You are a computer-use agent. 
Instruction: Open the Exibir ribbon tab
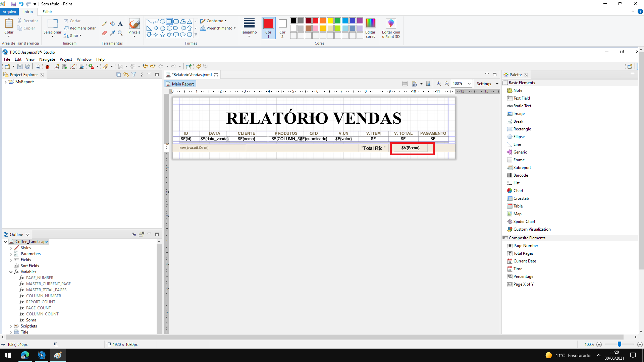(47, 12)
